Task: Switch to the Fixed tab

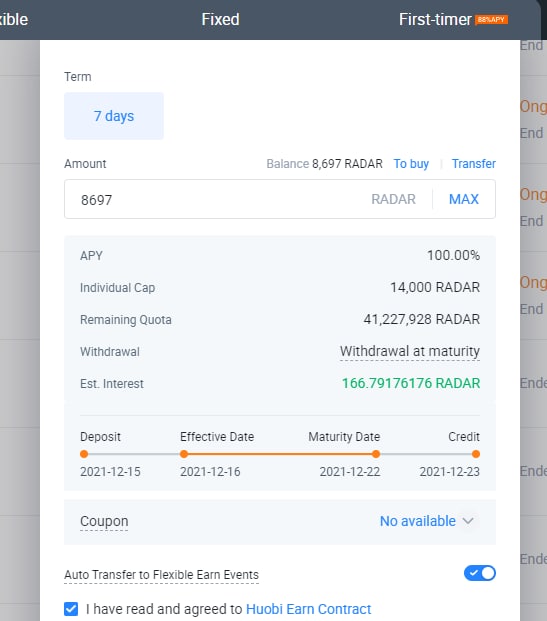Action: point(220,19)
